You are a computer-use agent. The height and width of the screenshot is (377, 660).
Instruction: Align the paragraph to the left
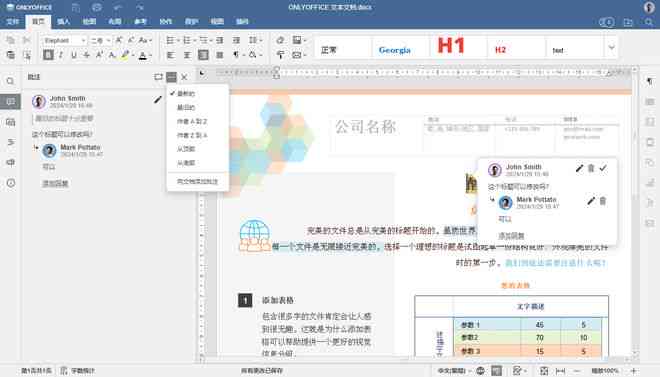click(x=170, y=55)
